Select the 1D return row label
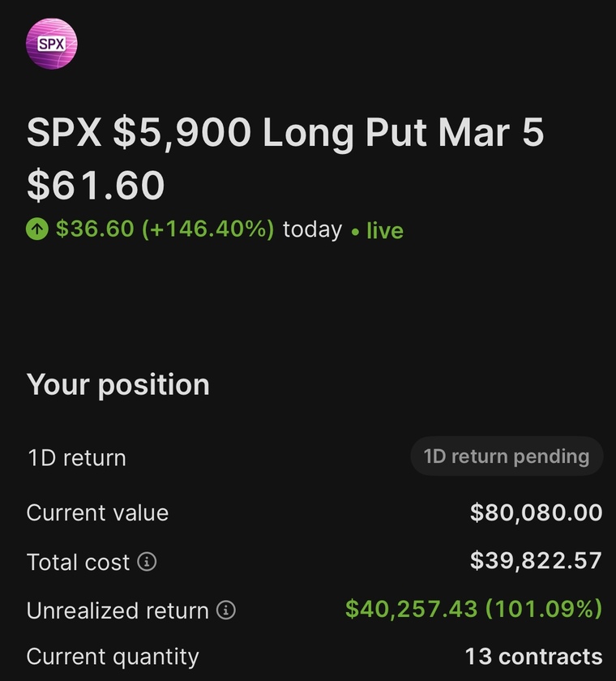 coord(77,458)
